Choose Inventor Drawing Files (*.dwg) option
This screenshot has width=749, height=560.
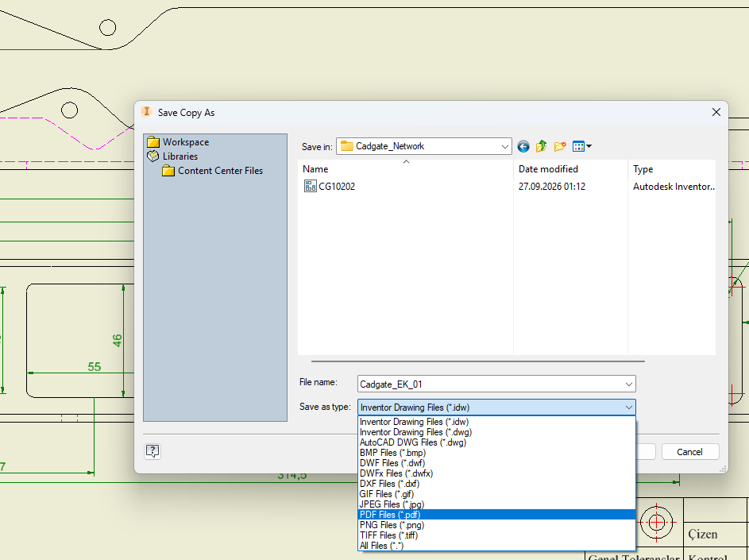(x=496, y=432)
